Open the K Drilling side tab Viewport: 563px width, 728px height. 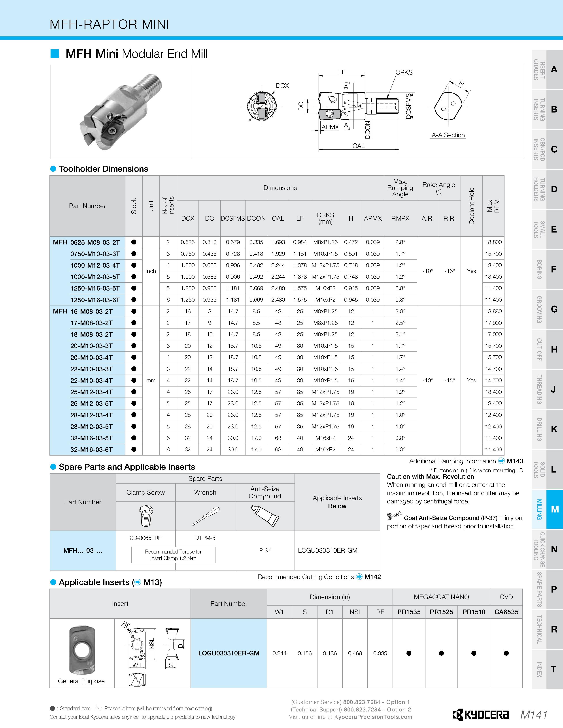point(547,429)
